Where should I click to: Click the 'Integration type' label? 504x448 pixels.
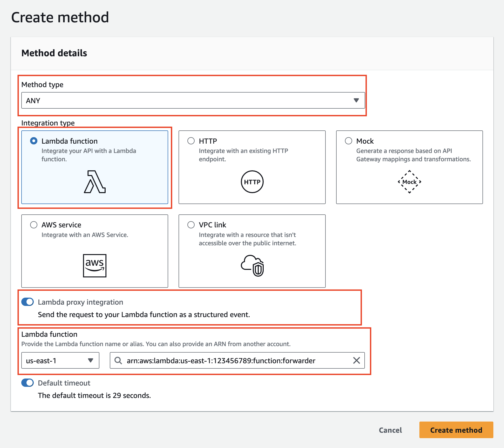tap(48, 123)
